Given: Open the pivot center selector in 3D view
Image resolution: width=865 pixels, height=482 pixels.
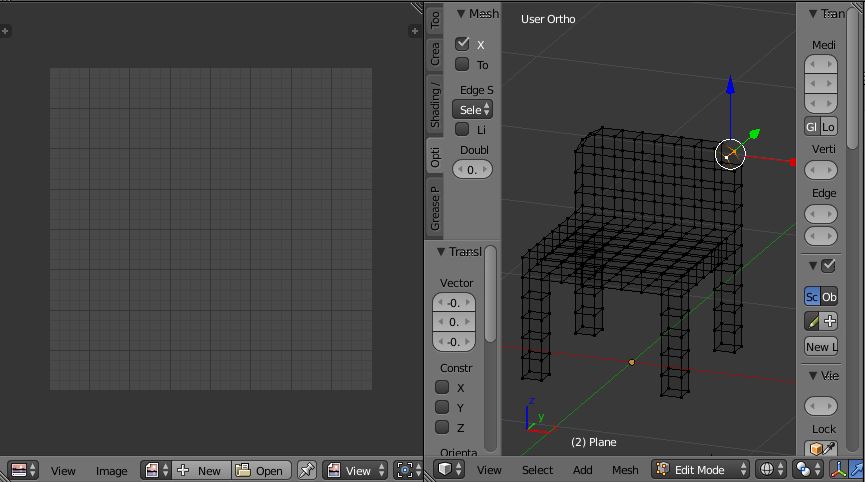Looking at the screenshot, I should [809, 469].
